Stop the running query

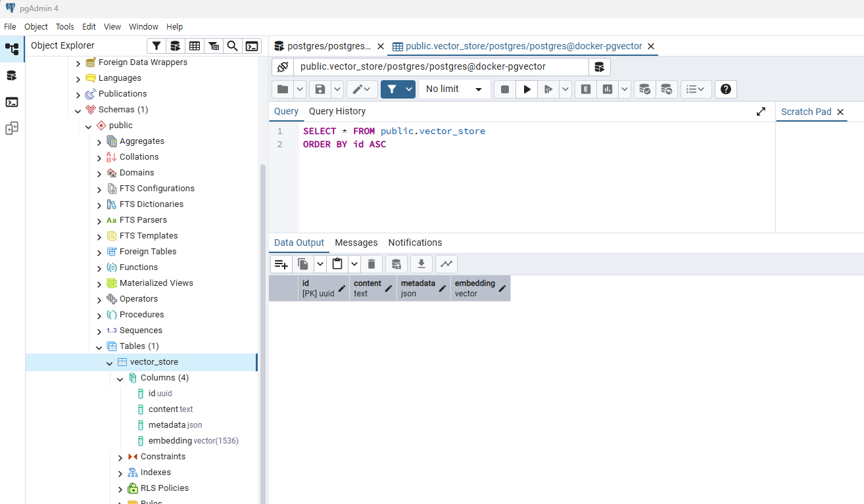coord(505,89)
